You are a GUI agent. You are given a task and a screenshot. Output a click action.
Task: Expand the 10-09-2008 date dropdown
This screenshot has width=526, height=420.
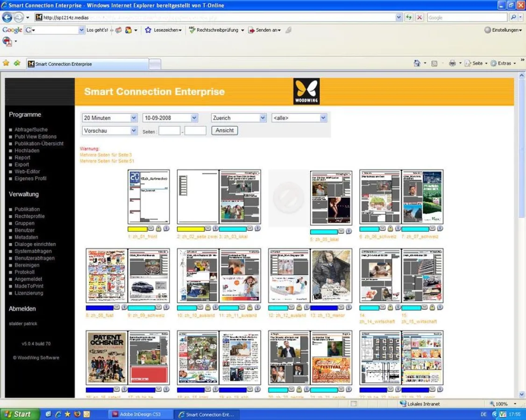pyautogui.click(x=171, y=118)
